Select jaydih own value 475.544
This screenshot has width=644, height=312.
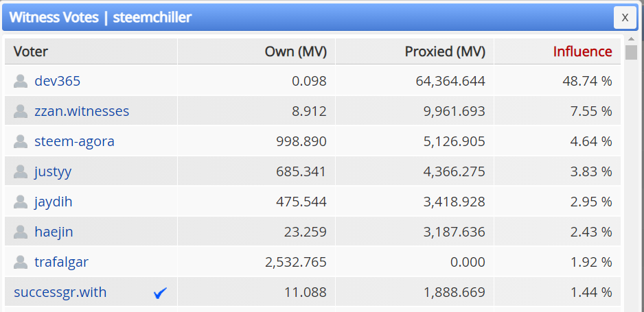point(301,202)
